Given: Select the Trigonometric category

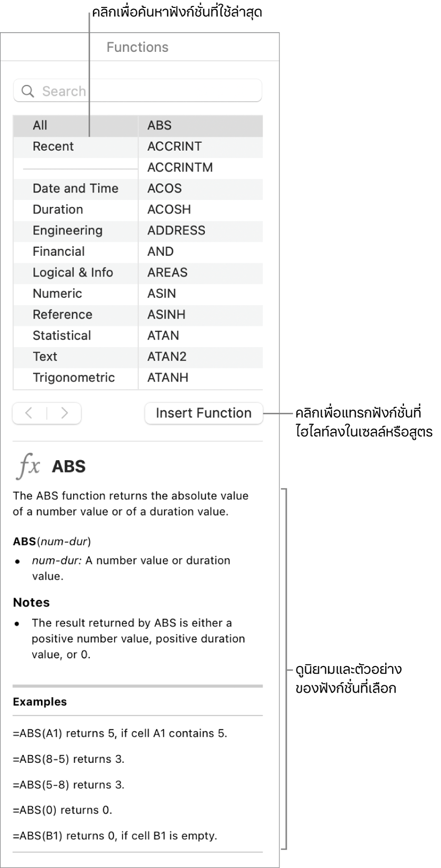Looking at the screenshot, I should tap(73, 378).
